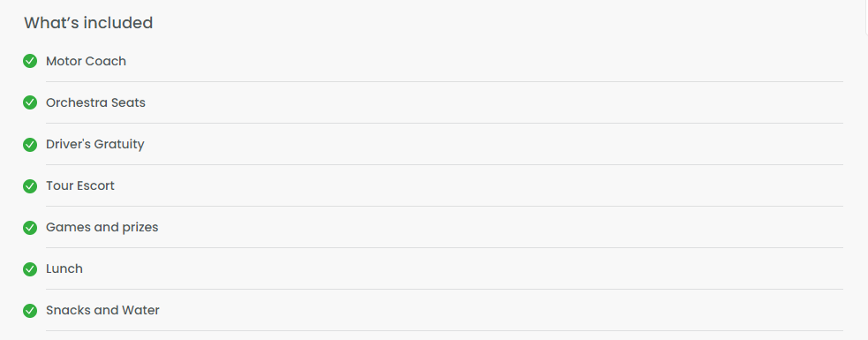
Task: Click the checkmark icon for Snacks and Water
Action: 30,310
